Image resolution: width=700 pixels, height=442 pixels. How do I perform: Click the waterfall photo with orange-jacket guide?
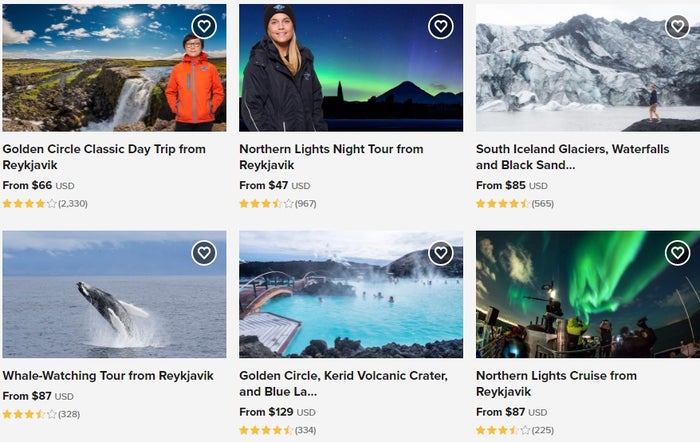(x=114, y=68)
